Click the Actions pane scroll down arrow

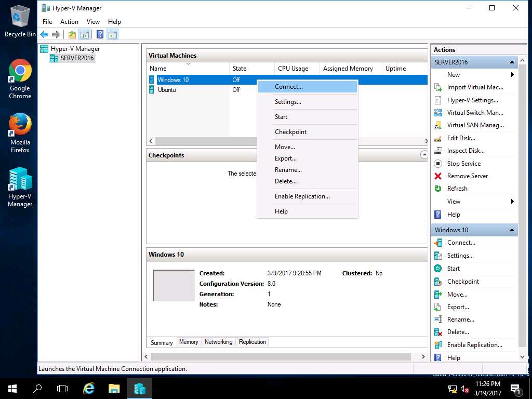click(x=523, y=357)
